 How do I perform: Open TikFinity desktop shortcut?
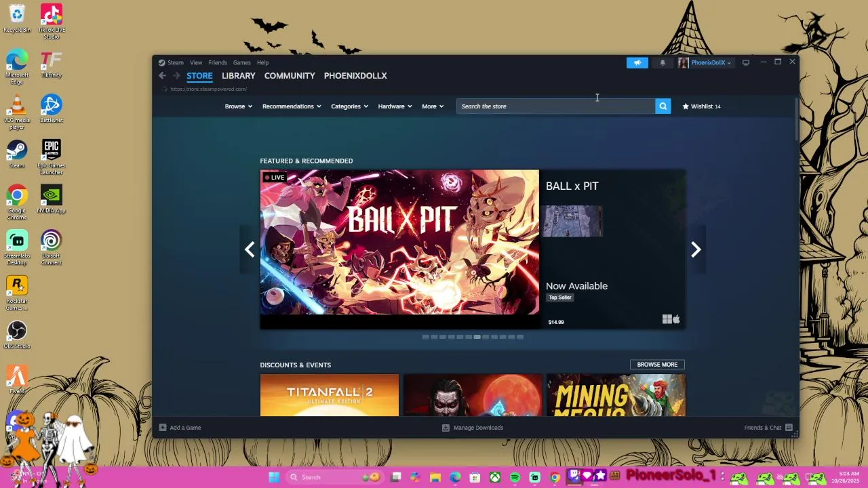52,64
